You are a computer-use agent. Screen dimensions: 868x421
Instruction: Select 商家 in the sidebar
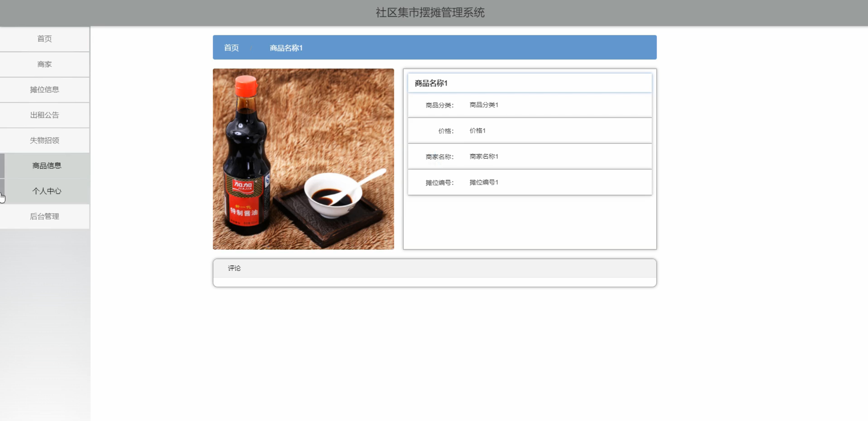coord(45,64)
